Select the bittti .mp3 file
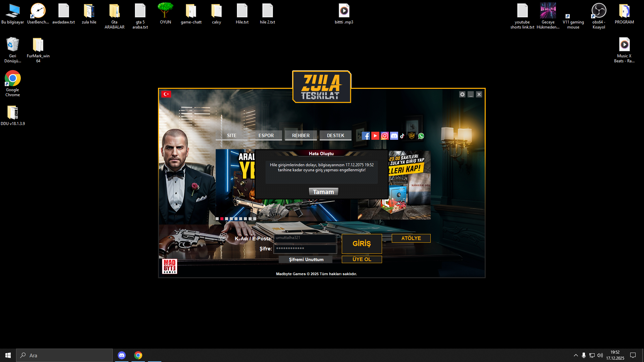This screenshot has height=362, width=644. (344, 14)
